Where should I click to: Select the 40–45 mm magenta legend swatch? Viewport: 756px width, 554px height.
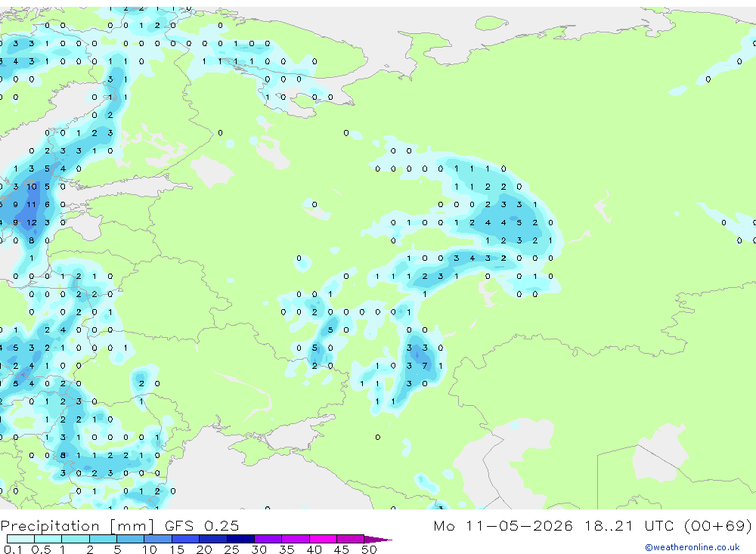point(323,539)
